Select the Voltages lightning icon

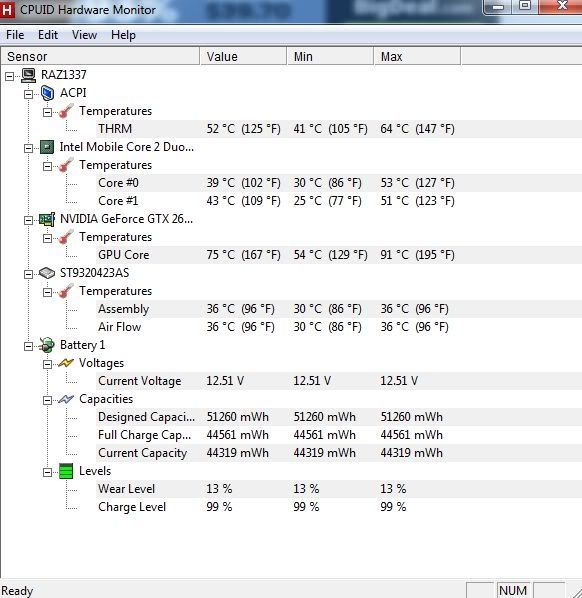tap(66, 363)
